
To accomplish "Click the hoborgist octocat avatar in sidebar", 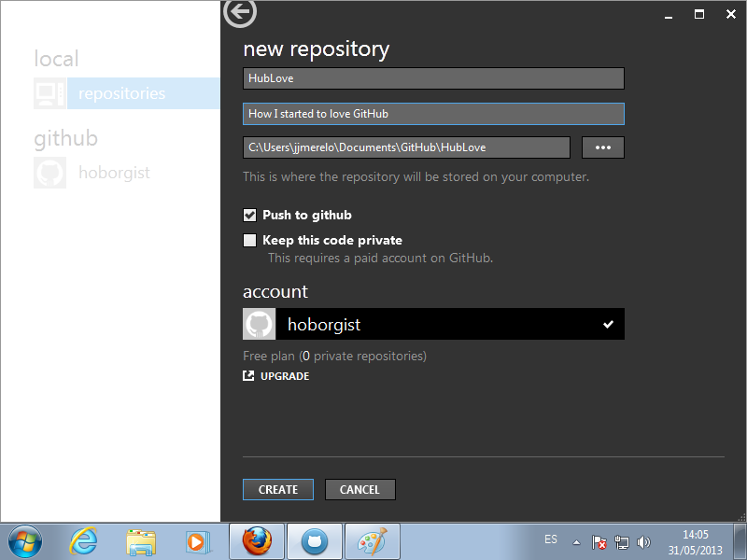I will click(50, 173).
